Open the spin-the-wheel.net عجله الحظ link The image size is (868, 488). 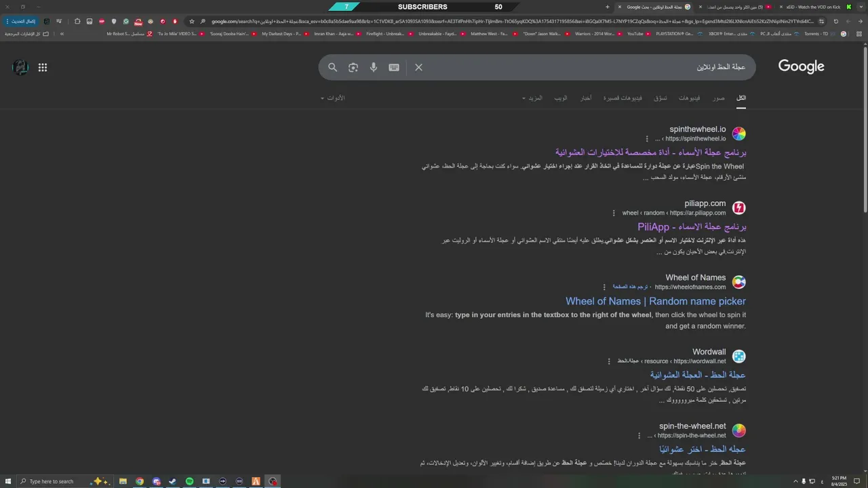click(702, 449)
